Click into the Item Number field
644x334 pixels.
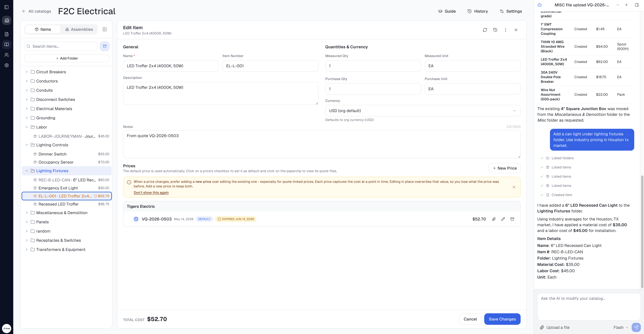(x=270, y=66)
